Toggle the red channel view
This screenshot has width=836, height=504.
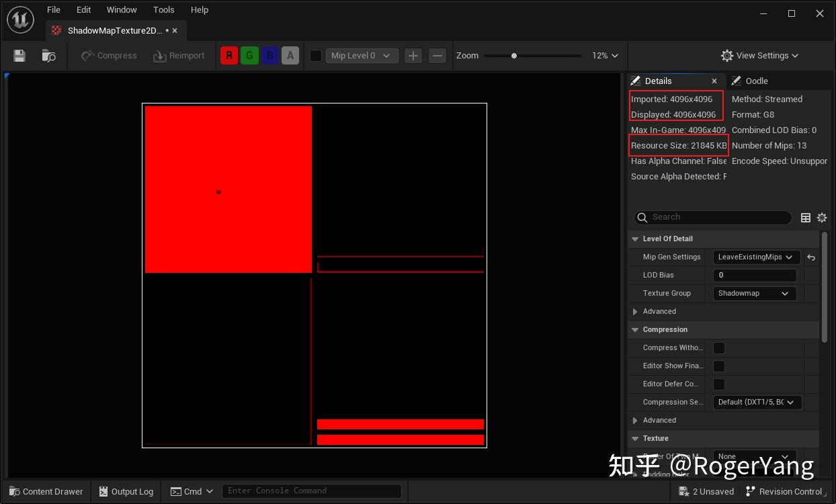point(228,55)
